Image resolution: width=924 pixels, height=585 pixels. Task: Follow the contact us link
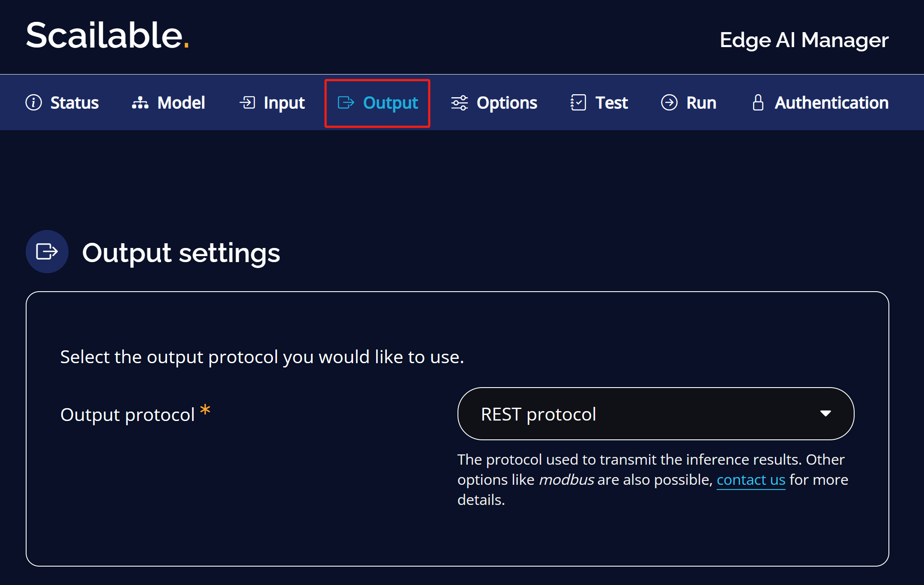point(751,480)
